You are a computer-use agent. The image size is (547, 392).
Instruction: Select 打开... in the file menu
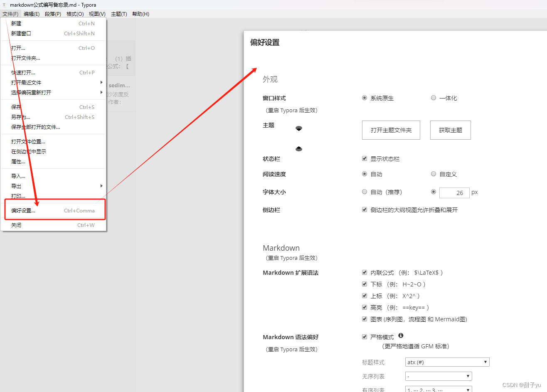point(54,48)
